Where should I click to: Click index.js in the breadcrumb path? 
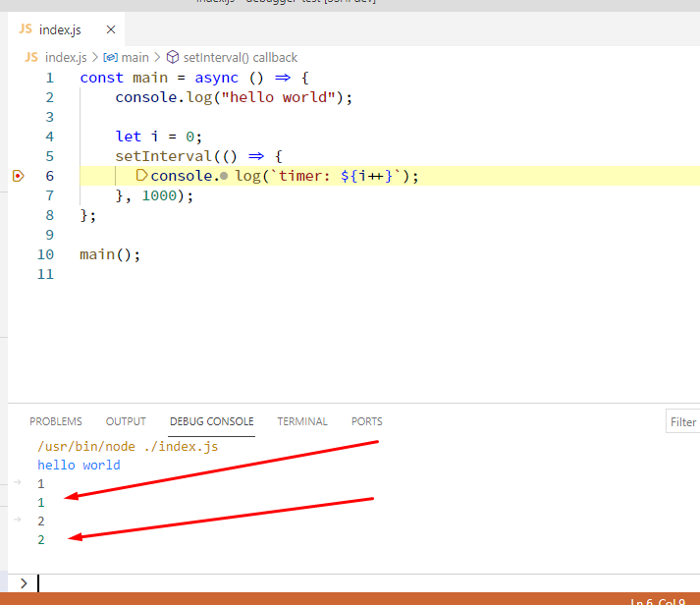(66, 58)
